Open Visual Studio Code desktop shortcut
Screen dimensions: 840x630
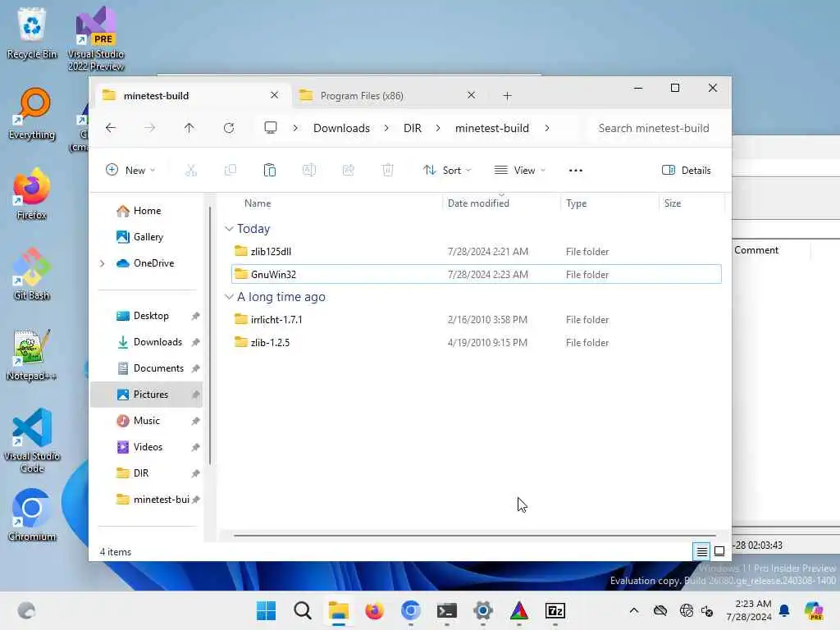pos(32,441)
